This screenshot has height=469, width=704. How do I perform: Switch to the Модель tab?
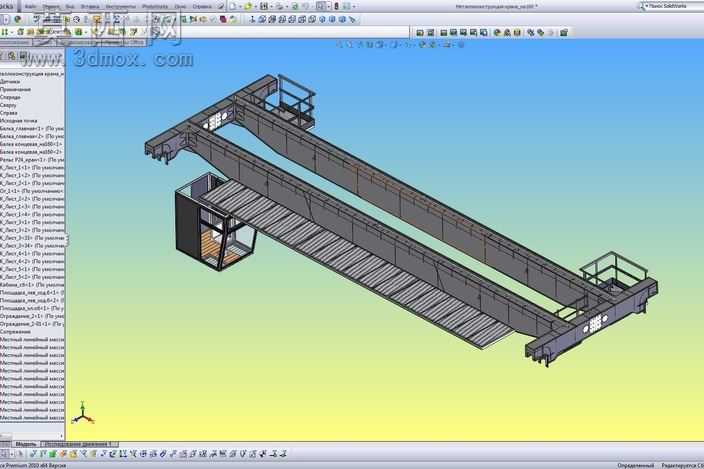26,444
